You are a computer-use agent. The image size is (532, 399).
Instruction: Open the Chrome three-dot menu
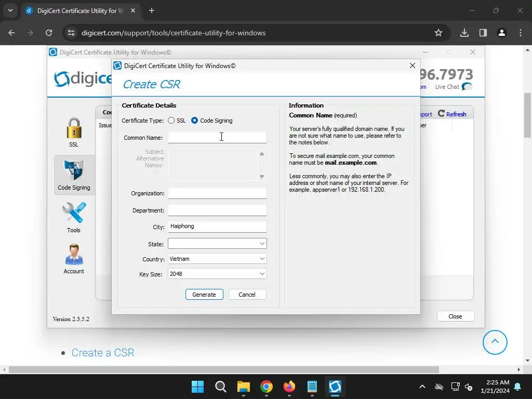(521, 33)
